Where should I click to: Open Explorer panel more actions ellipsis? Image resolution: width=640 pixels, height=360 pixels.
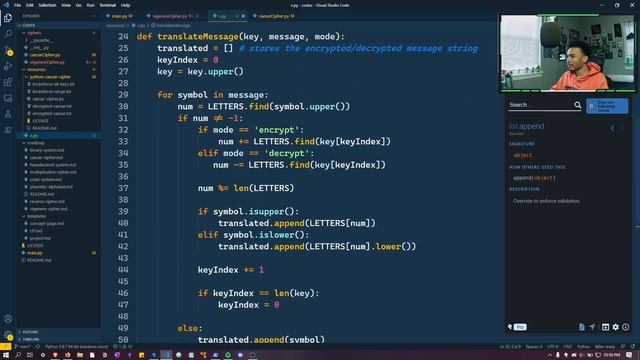point(93,16)
